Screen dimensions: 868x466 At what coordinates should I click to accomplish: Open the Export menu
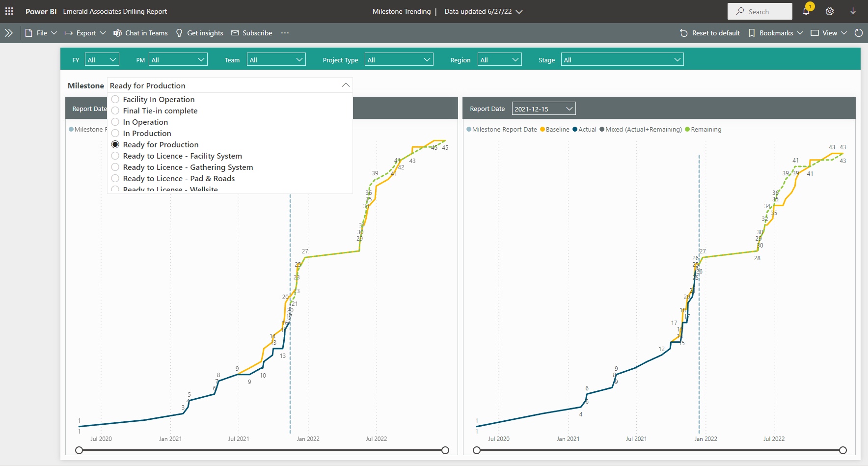(x=85, y=33)
